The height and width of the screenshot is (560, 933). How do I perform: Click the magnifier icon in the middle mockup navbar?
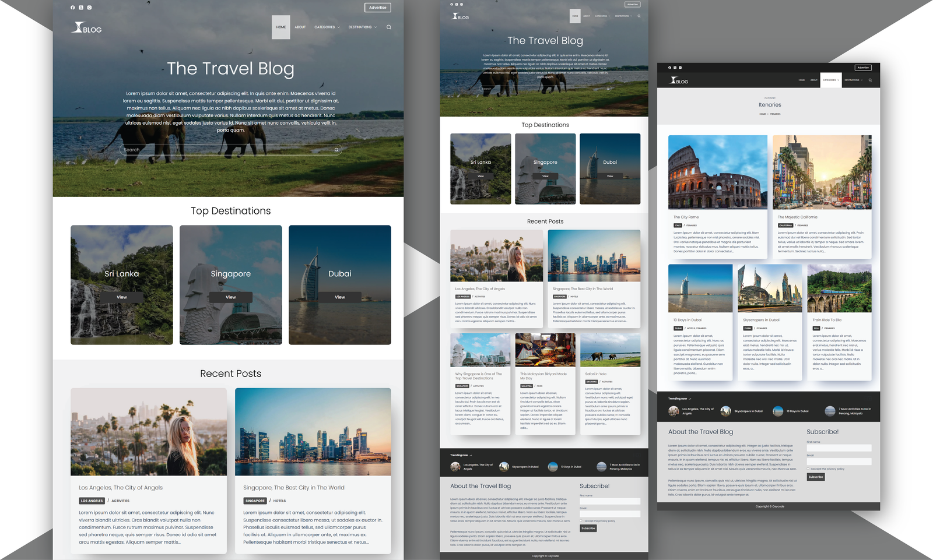[x=639, y=16]
